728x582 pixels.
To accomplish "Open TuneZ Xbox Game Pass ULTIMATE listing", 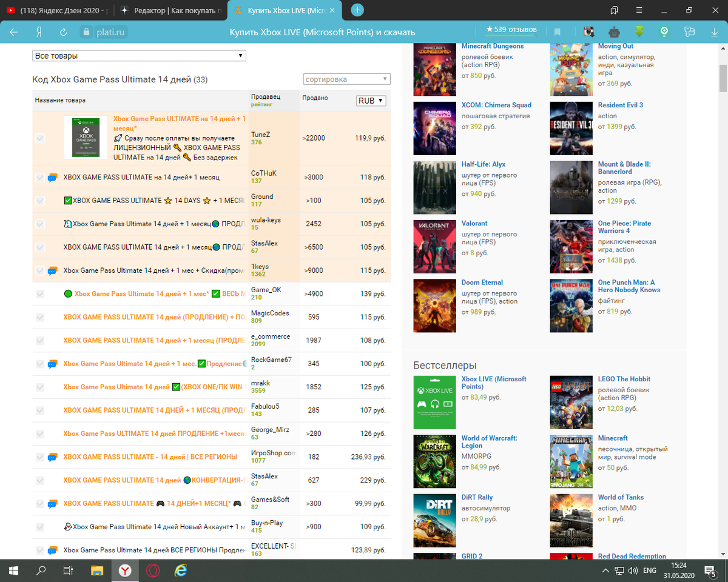I will [x=180, y=123].
